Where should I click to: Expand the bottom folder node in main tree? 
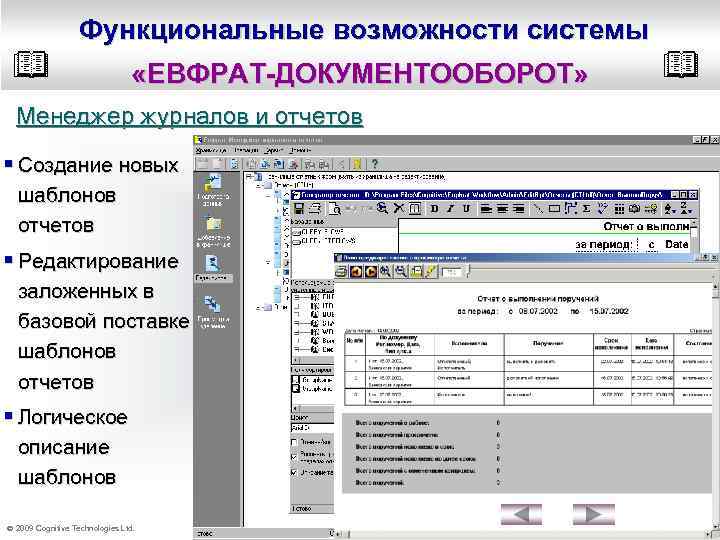259,307
